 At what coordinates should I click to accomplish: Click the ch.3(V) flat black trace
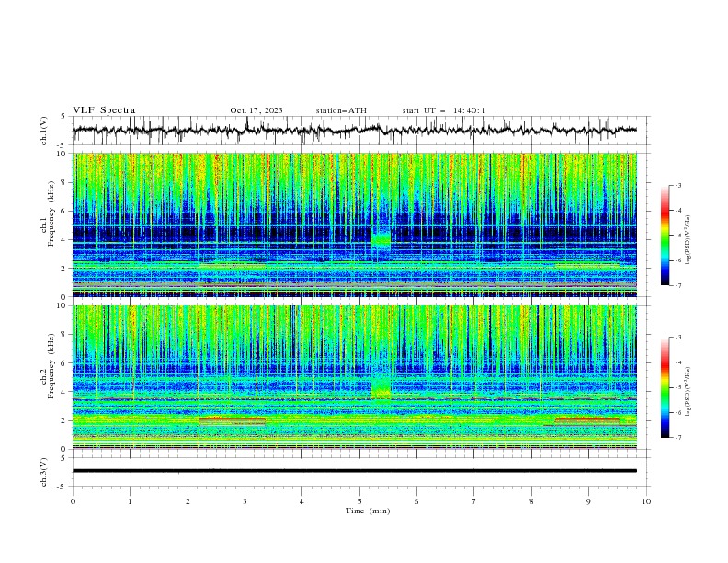(x=354, y=471)
